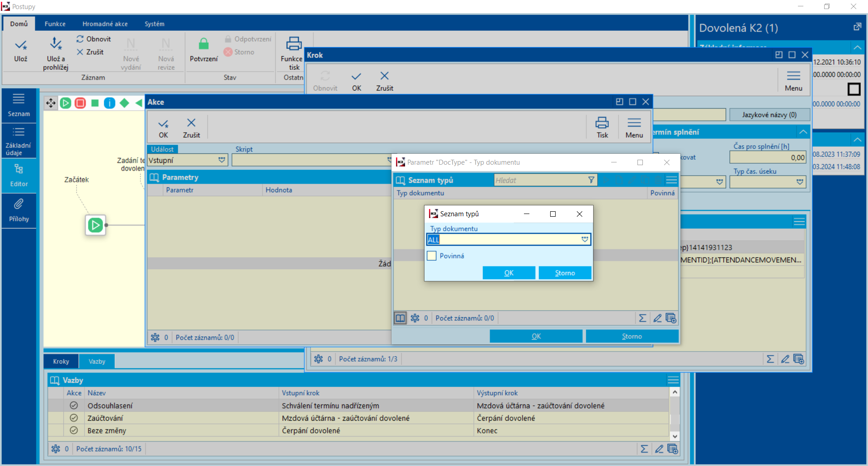This screenshot has height=466, width=868.
Task: Switch to the Kroky tab
Action: tap(61, 361)
